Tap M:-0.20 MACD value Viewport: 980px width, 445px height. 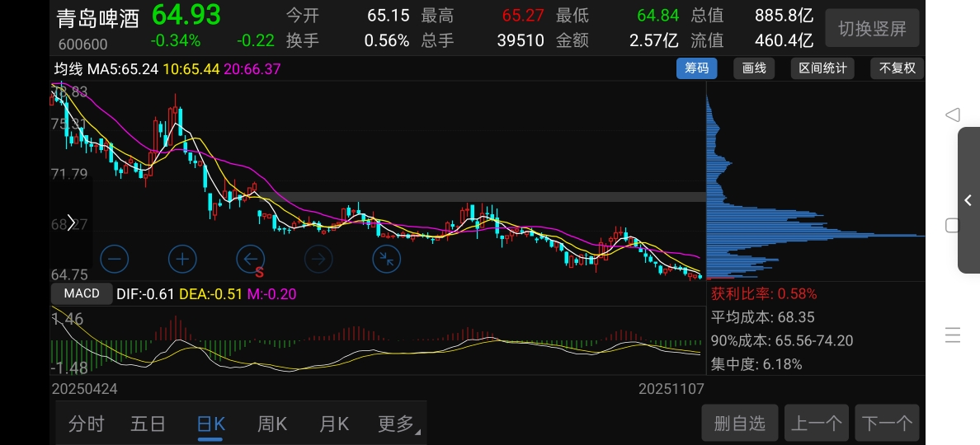271,294
